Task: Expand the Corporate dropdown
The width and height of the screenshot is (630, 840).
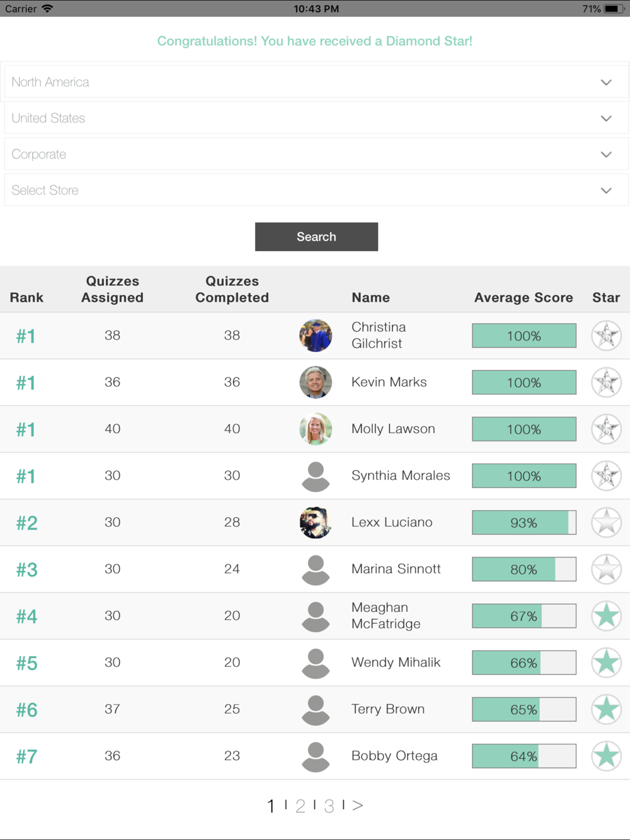Action: [x=316, y=154]
